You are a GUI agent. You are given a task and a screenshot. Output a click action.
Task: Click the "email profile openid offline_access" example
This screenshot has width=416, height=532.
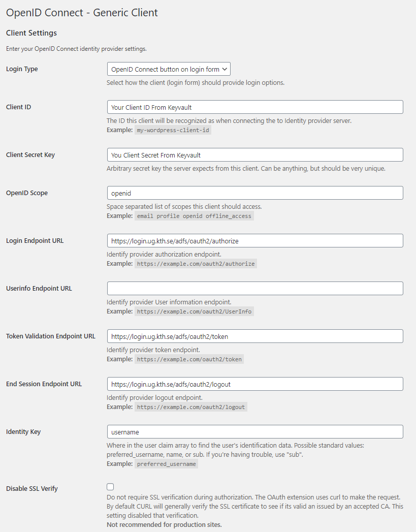pos(194,216)
